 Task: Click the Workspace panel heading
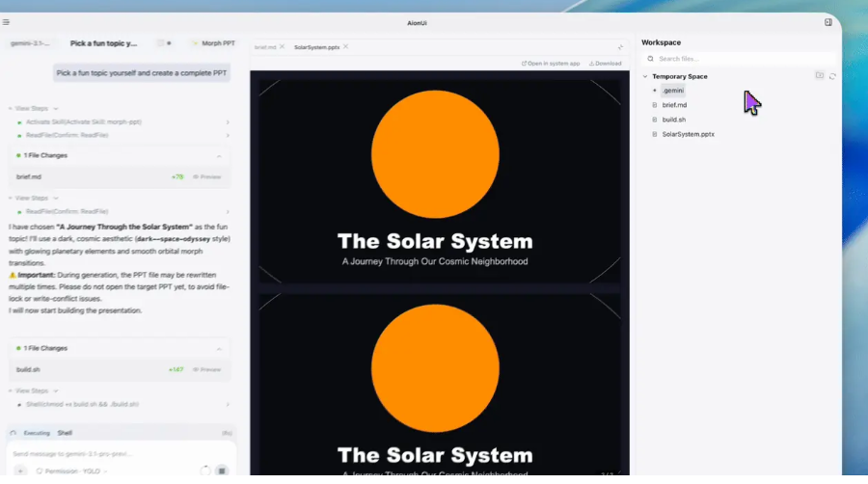tap(661, 42)
